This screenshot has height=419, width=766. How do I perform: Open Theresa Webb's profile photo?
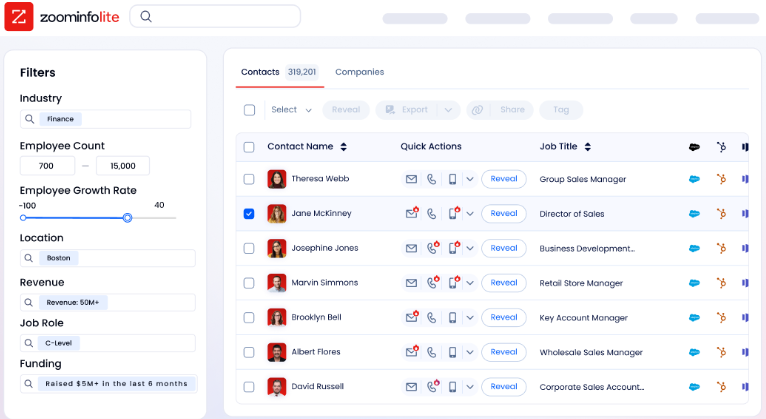(277, 179)
